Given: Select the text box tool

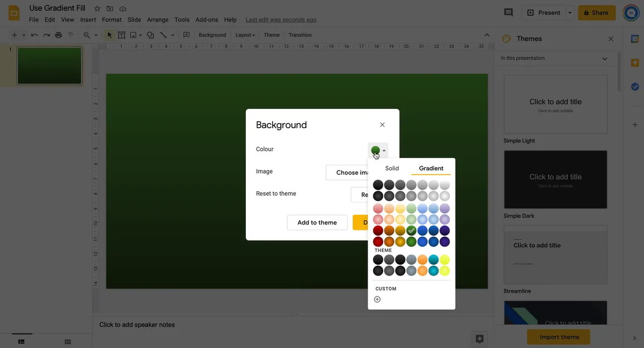Looking at the screenshot, I should pos(121,35).
